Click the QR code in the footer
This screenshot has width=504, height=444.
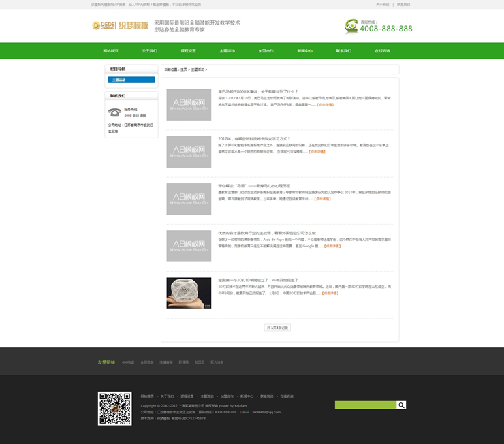click(x=114, y=409)
